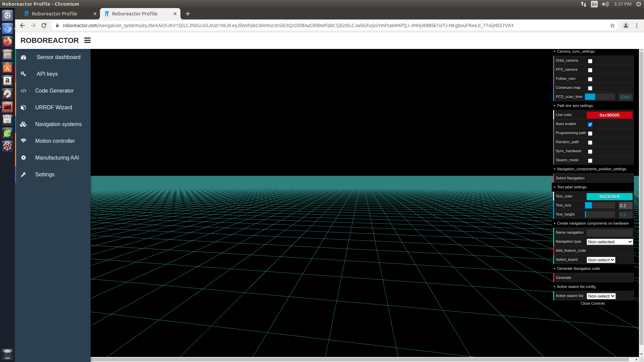
Task: Click the Settings wrench icon
Action: point(23,174)
